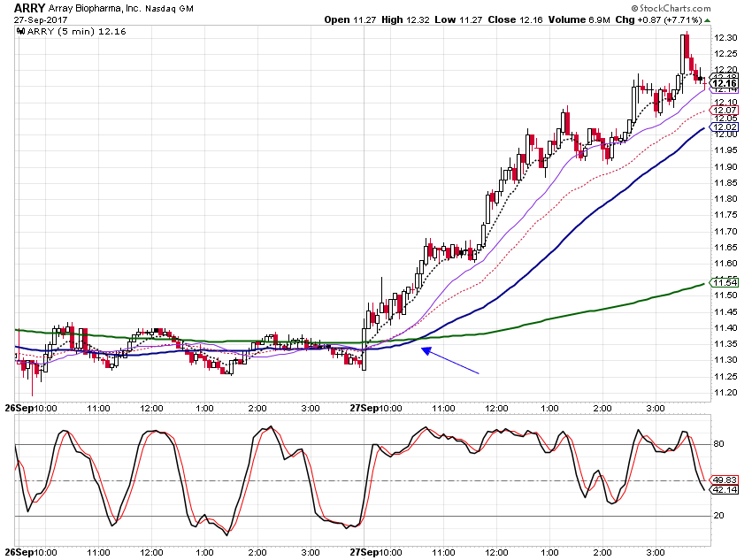Click the red 49.83 stochastic value tag

(x=725, y=479)
